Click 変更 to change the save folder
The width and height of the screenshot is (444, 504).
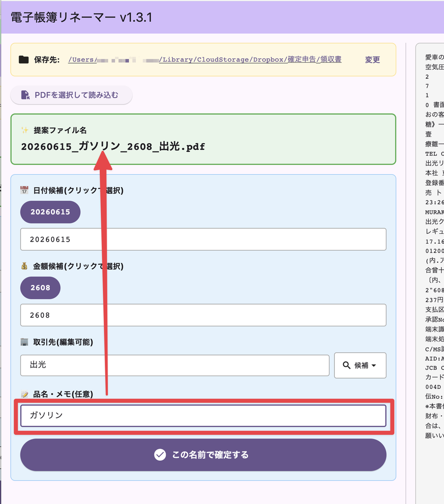coord(372,60)
